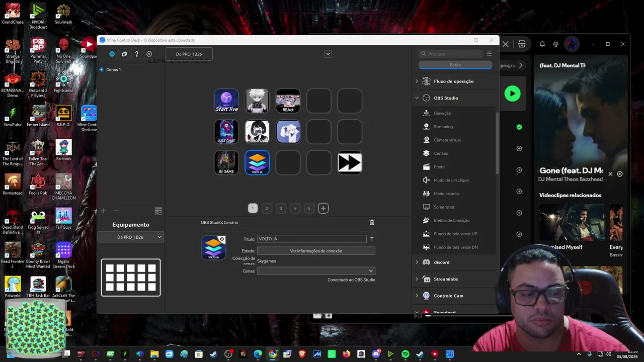Open Spotify from the taskbar
The width and height of the screenshot is (644, 362).
point(406,354)
